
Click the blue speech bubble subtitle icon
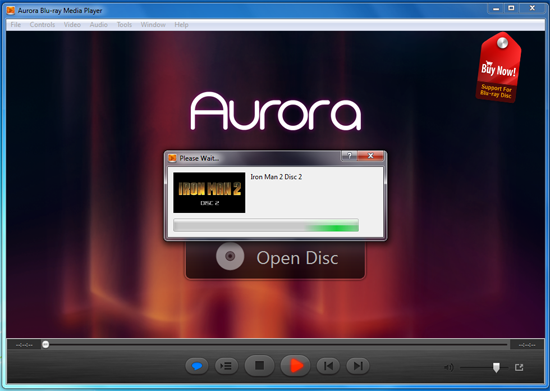point(197,366)
